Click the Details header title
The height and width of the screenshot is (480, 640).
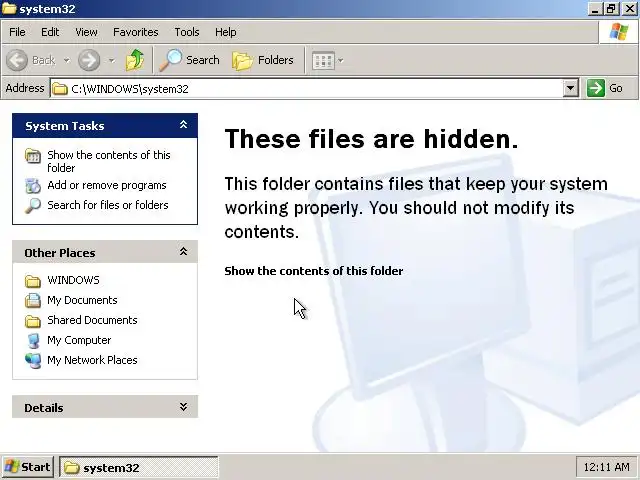click(44, 408)
